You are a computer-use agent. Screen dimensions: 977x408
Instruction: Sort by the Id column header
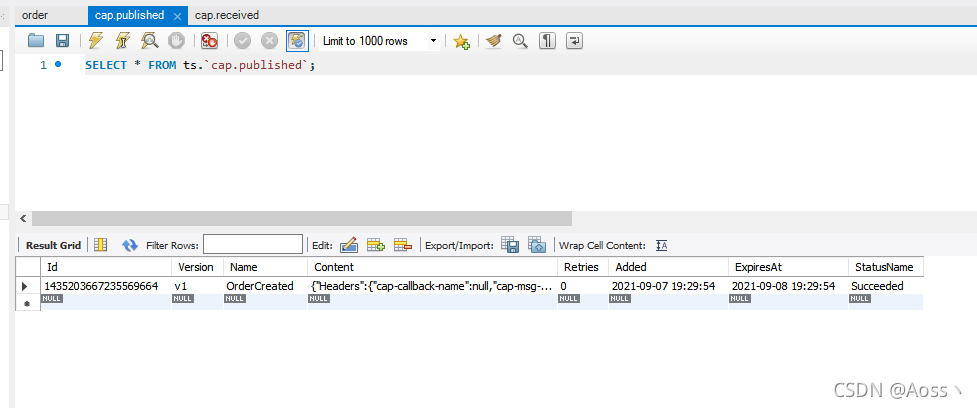[106, 267]
